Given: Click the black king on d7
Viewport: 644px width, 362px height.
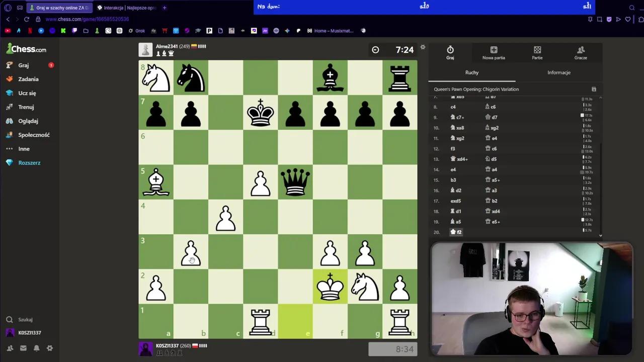Looking at the screenshot, I should 261,112.
